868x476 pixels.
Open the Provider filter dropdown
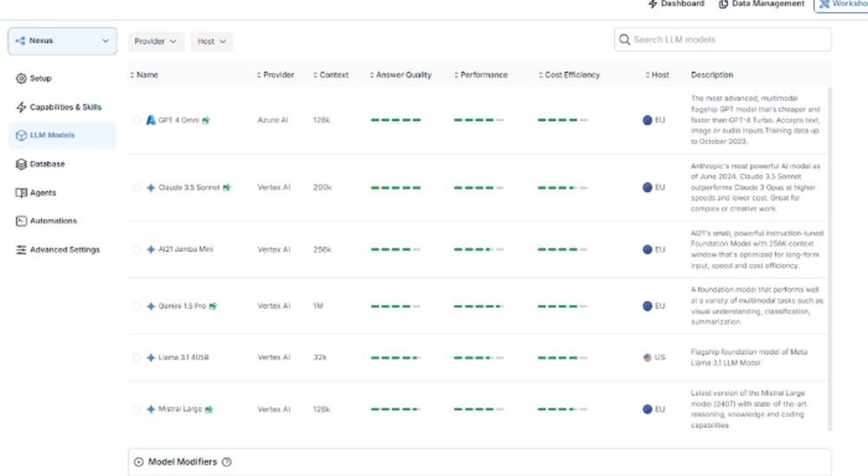(x=155, y=42)
